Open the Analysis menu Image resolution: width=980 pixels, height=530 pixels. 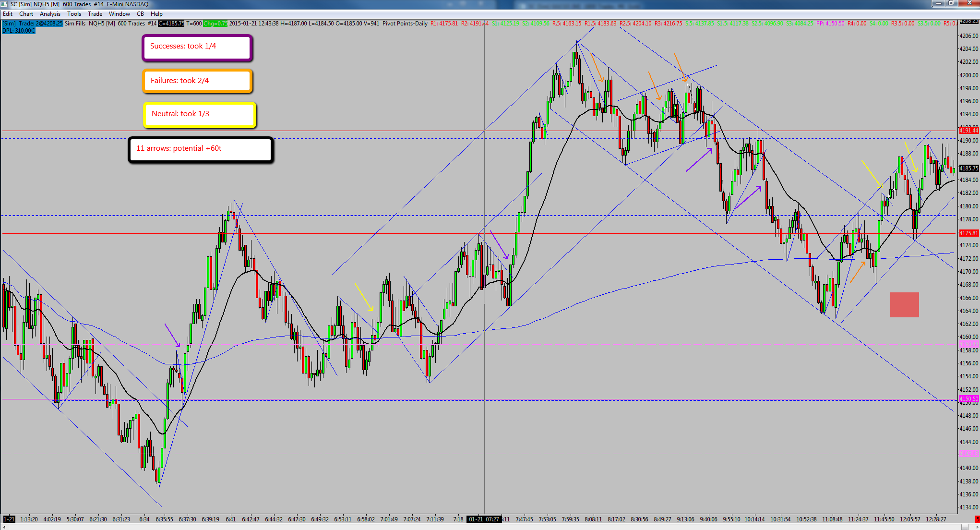tap(50, 14)
